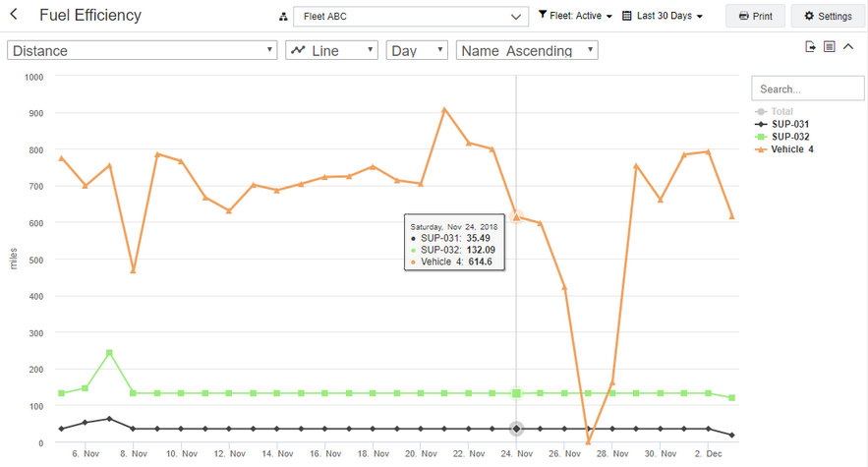Image resolution: width=868 pixels, height=467 pixels.
Task: Click 'Saturday, Nov 24, 2018' tooltip heading
Action: [454, 227]
